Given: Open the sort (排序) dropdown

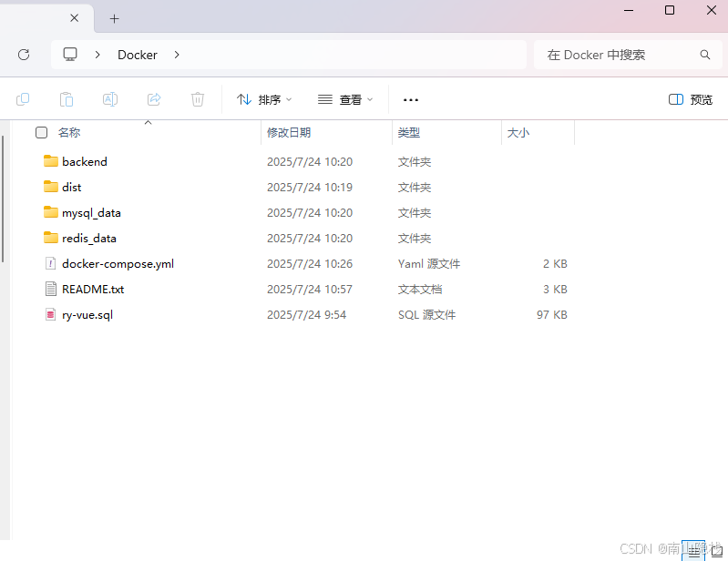Looking at the screenshot, I should [x=264, y=99].
